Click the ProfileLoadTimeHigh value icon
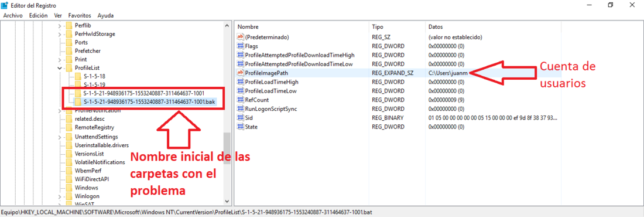The height and width of the screenshot is (217, 644). pos(241,82)
